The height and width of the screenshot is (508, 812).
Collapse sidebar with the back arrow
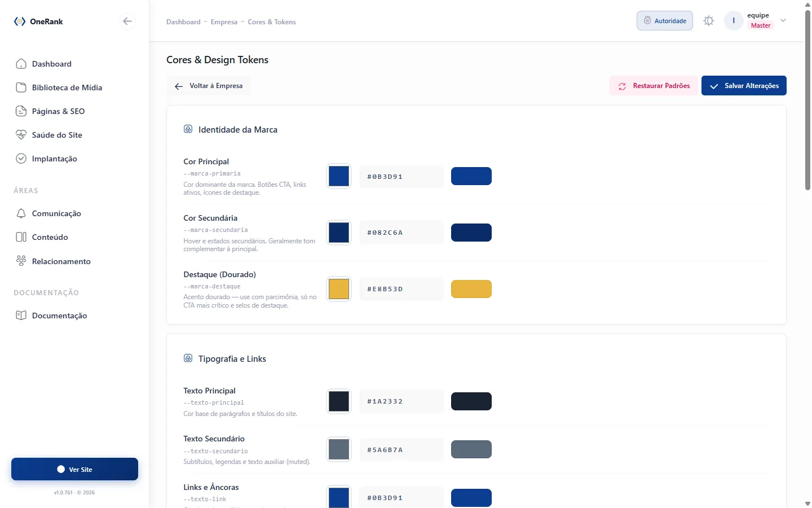click(x=127, y=21)
